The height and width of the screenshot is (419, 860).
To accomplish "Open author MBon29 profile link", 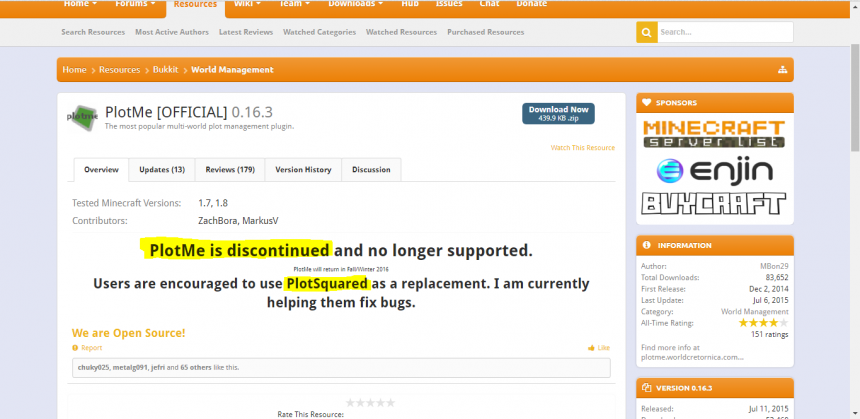I will (x=774, y=266).
